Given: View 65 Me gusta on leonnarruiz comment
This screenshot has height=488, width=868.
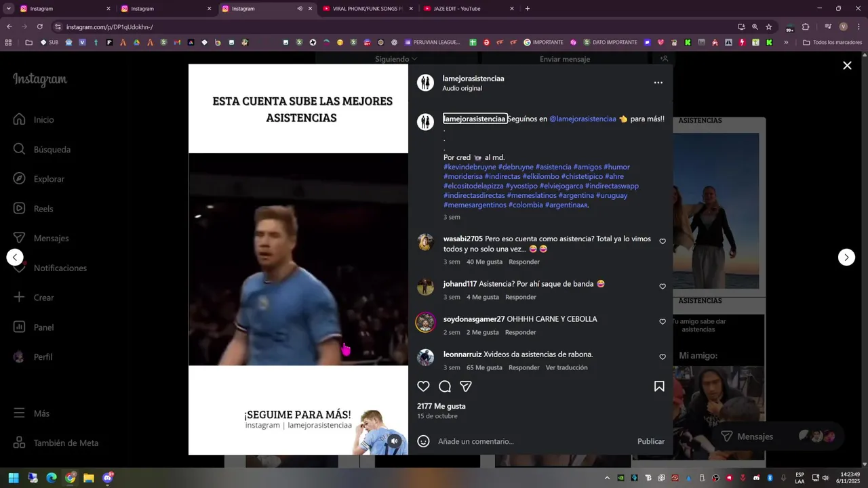Looking at the screenshot, I should (484, 367).
